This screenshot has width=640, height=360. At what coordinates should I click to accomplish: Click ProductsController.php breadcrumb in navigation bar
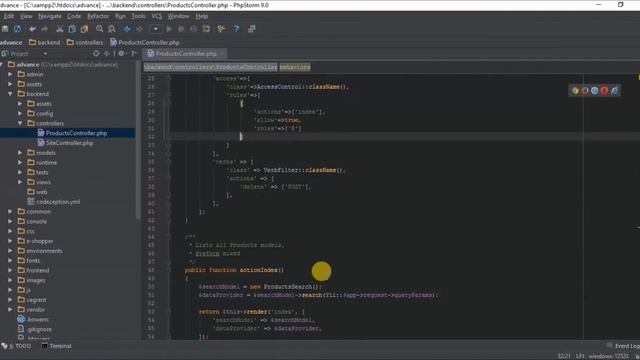[145, 42]
